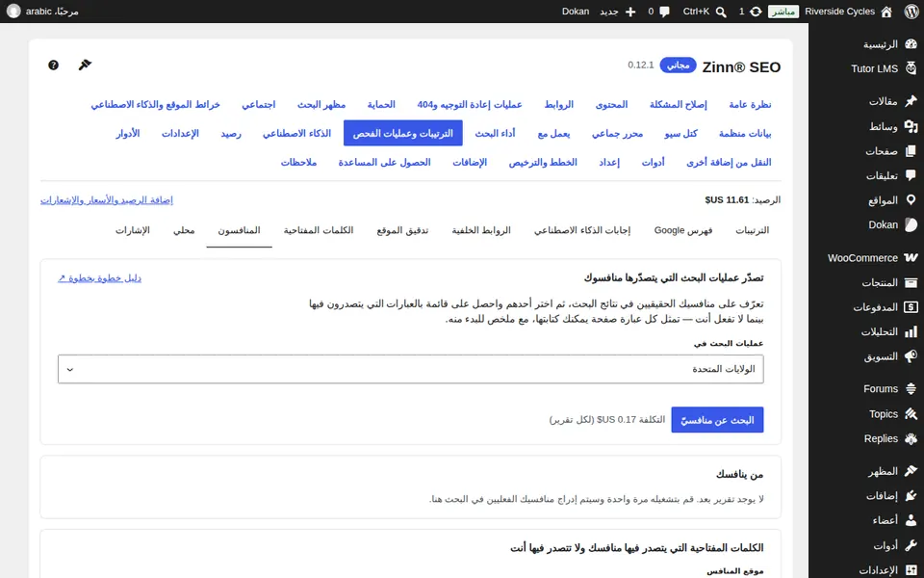
Task: Click the Replies sidebar icon
Action: (x=911, y=439)
